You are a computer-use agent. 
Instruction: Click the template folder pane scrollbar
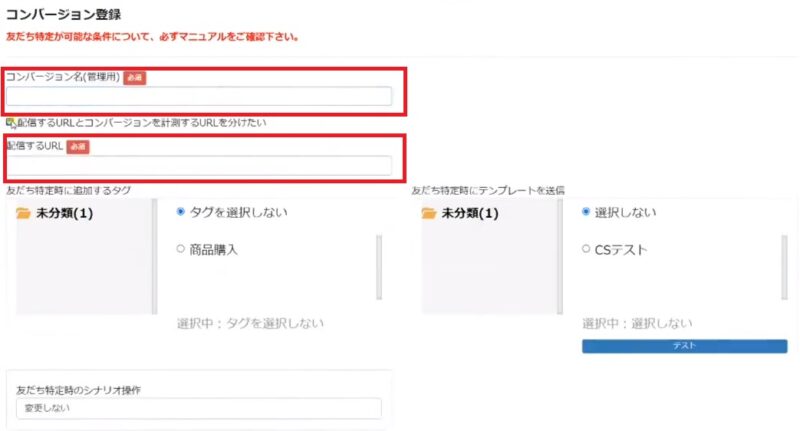pos(560,257)
